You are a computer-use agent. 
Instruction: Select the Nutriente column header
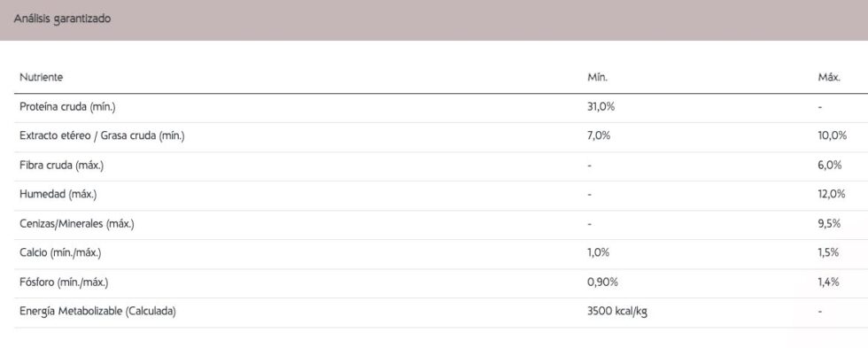click(41, 78)
